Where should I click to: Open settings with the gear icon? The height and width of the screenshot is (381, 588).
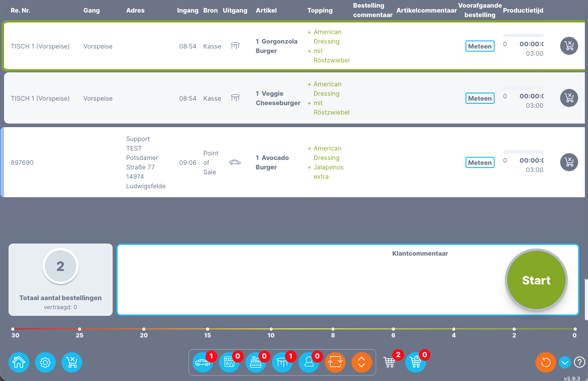click(45, 362)
